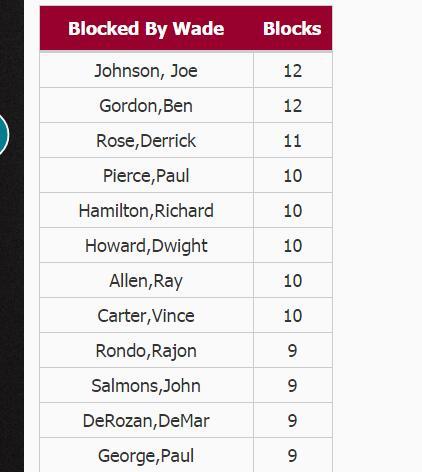Screen dimensions: 422x472
Task: Select the 'Gordon,Ben' name cell
Action: point(146,106)
